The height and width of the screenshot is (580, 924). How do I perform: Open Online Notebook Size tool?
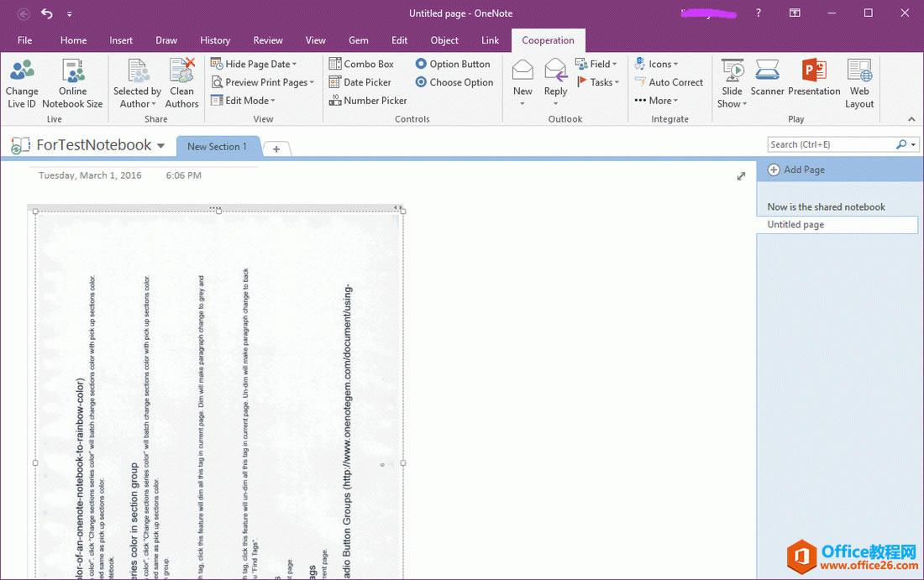[x=72, y=84]
